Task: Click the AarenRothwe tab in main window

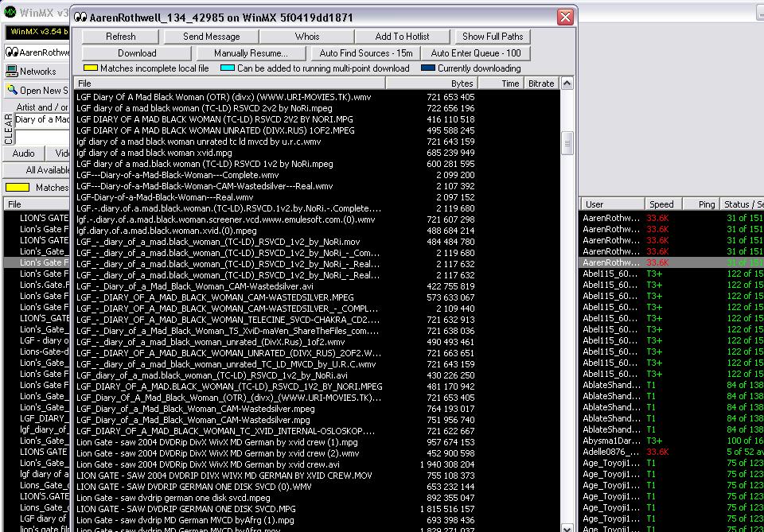Action: tap(37, 52)
